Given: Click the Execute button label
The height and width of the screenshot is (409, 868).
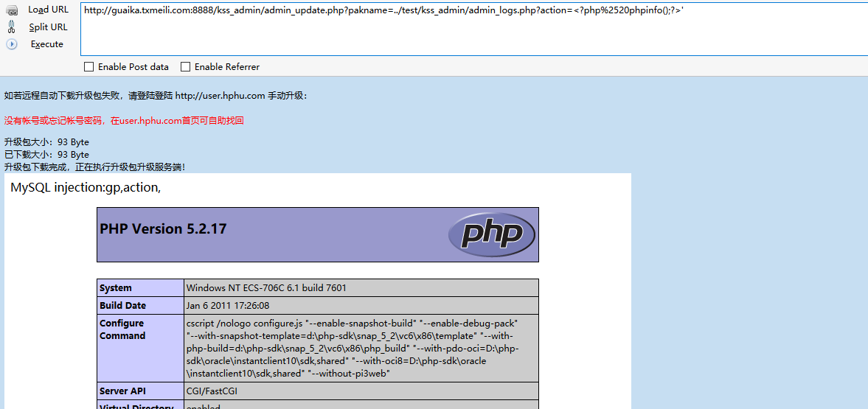Looking at the screenshot, I should click(x=47, y=44).
